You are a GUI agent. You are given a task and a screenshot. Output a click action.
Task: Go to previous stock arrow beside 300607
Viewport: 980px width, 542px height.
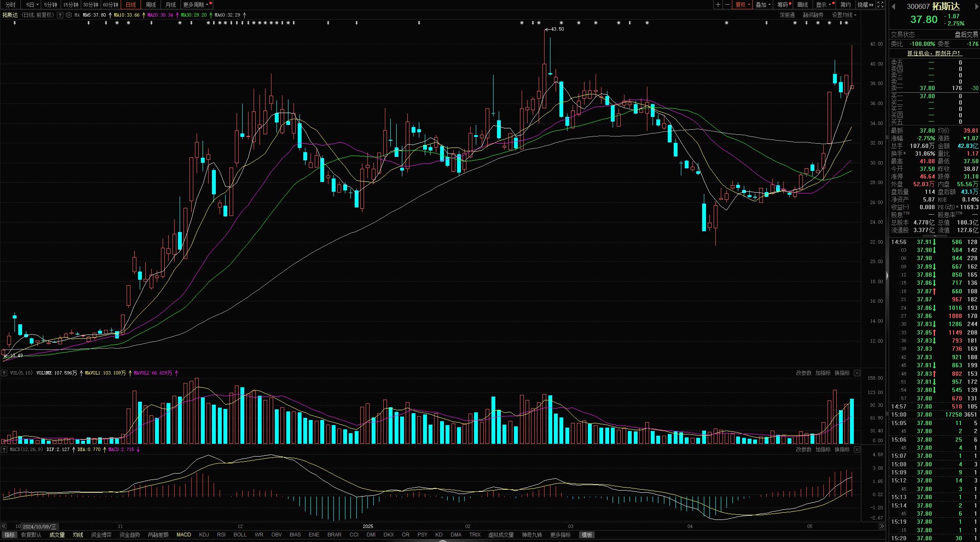pyautogui.click(x=893, y=6)
